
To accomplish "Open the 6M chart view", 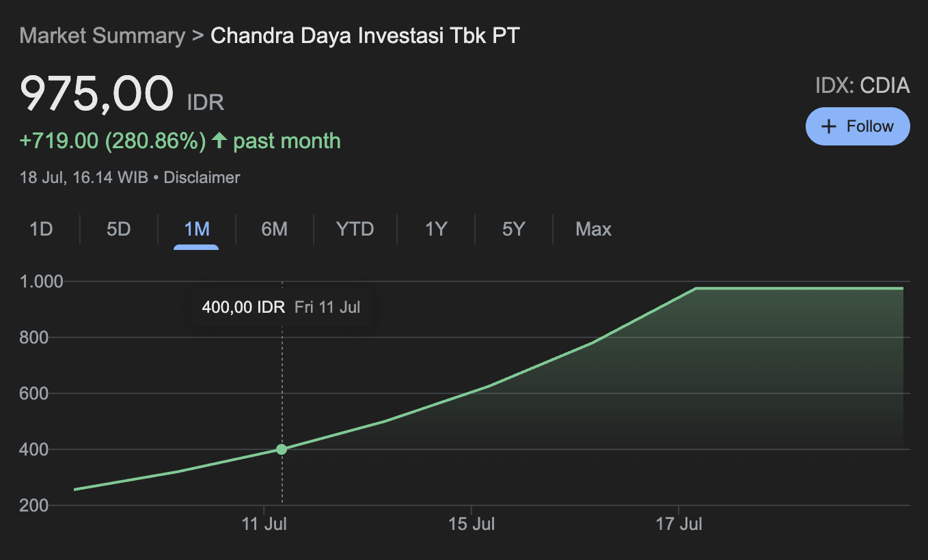I will coord(274,229).
